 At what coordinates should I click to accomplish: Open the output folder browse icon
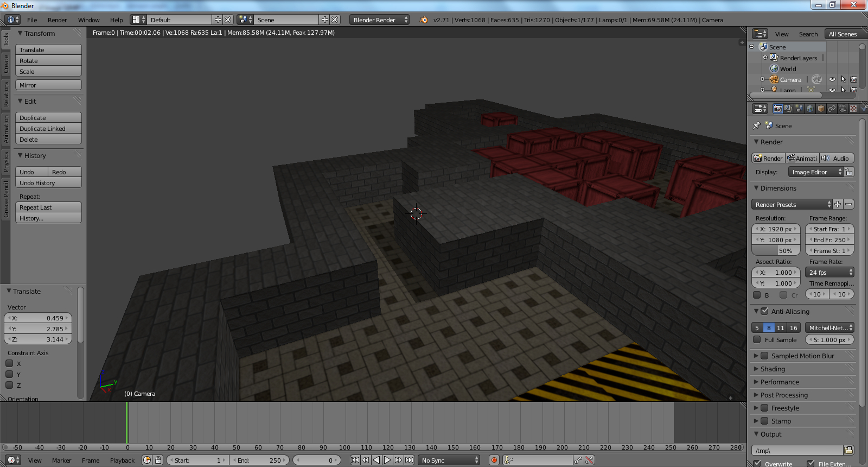pos(848,450)
